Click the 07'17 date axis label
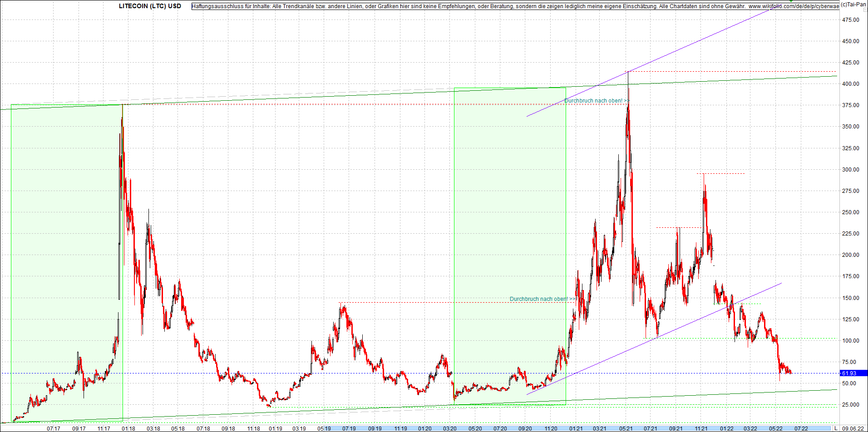This screenshot has width=868, height=432. [54, 429]
